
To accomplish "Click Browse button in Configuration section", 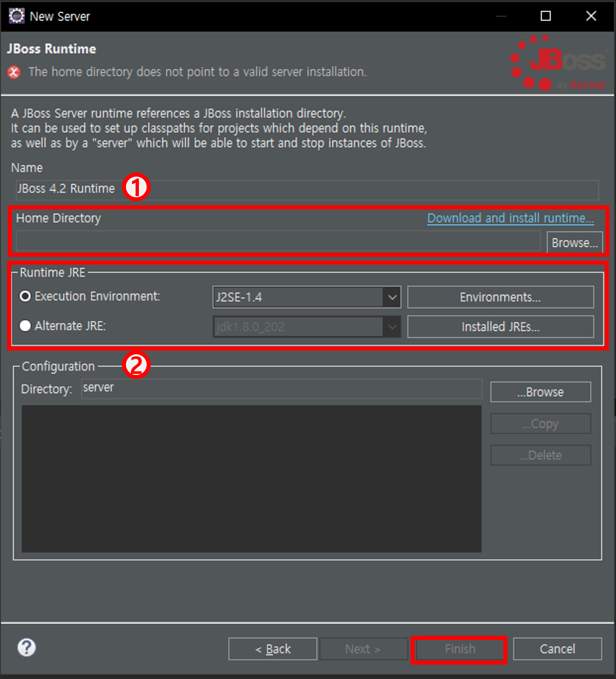I will pyautogui.click(x=540, y=392).
